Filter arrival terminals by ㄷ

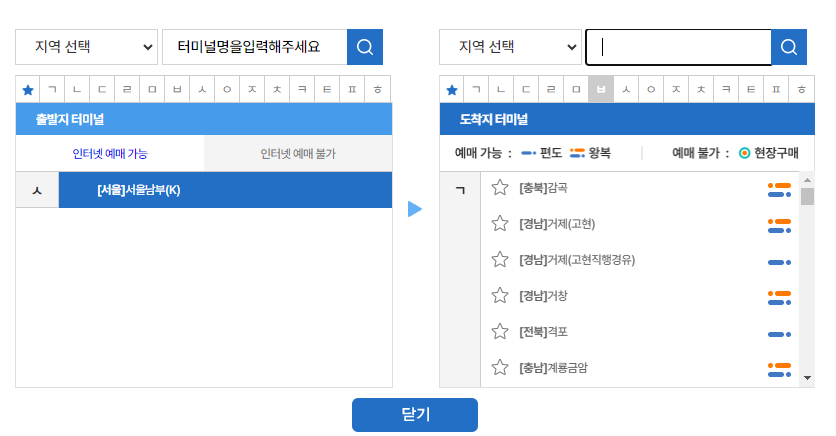[526, 90]
